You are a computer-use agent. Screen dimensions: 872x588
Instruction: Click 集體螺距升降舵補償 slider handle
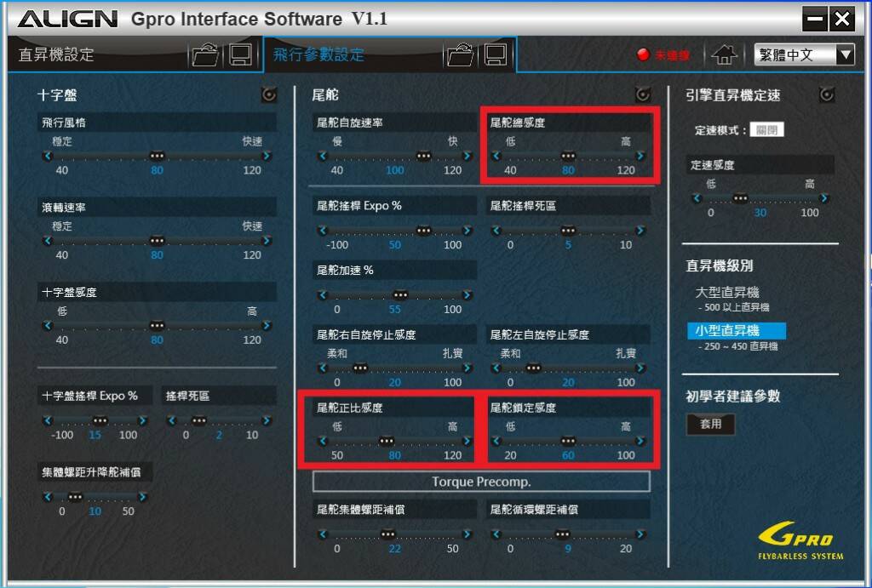point(75,497)
